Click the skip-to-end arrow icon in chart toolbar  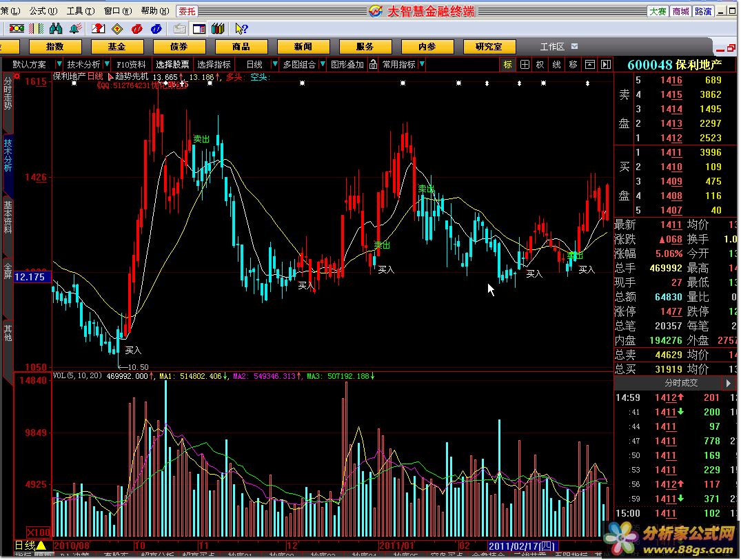[x=606, y=65]
